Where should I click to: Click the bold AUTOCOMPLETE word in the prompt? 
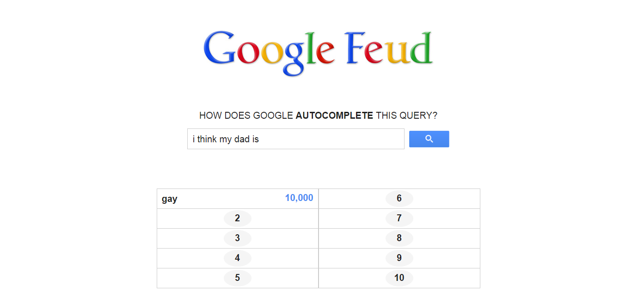tap(334, 116)
